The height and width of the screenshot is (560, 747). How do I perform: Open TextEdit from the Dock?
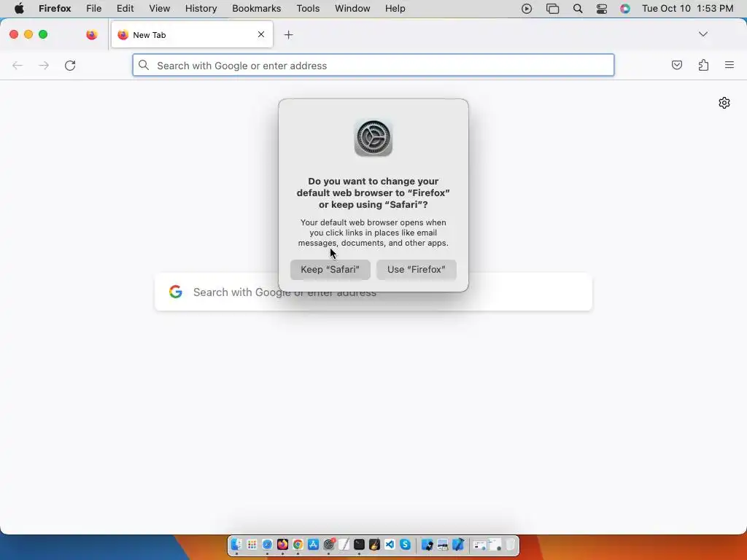(344, 544)
